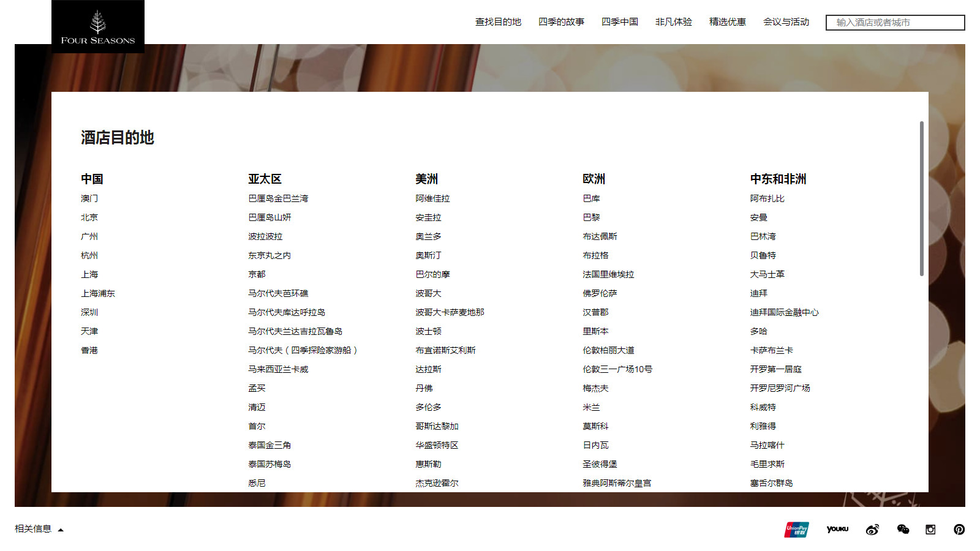Open the WeChat social icon

903,530
